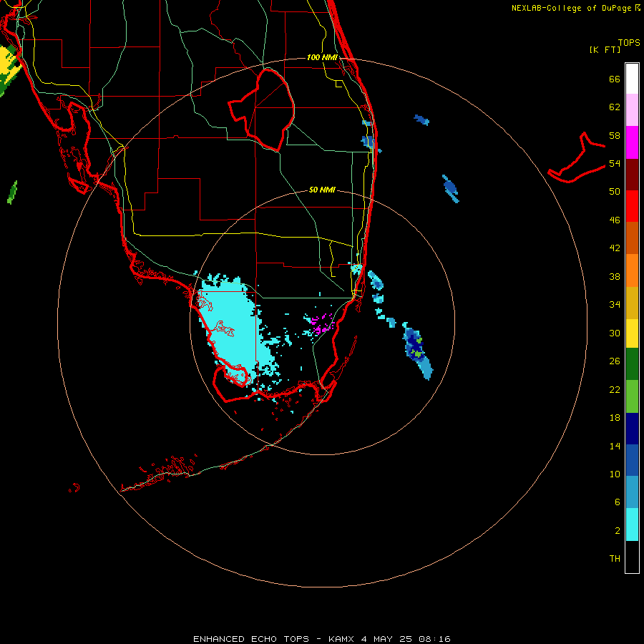
Task: Click the 30 legend value label
Action: (615, 333)
